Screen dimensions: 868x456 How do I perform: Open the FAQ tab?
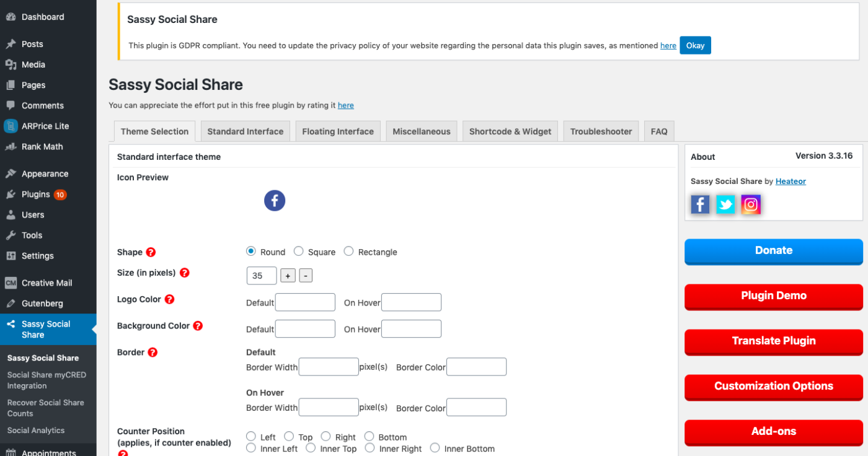(659, 131)
